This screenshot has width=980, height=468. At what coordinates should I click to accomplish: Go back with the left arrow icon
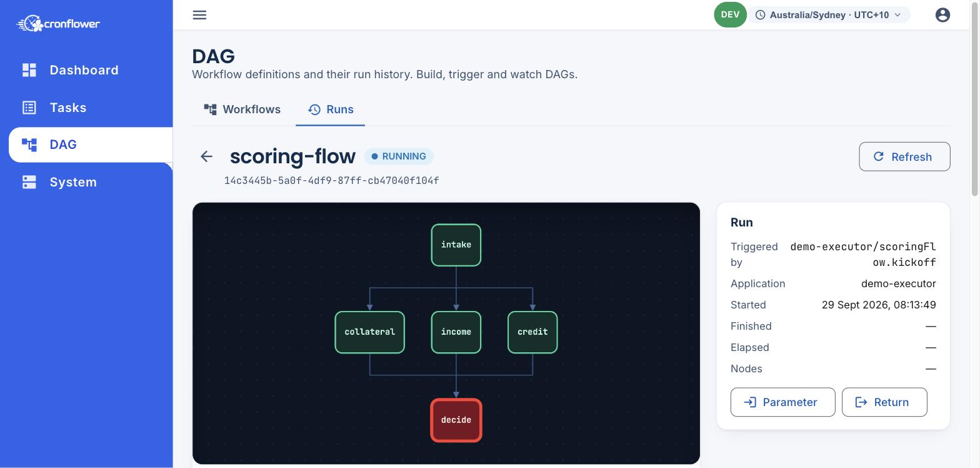(206, 156)
